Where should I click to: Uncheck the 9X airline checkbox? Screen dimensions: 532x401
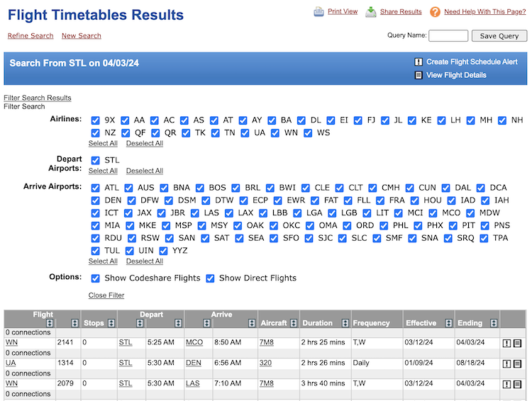coord(96,120)
